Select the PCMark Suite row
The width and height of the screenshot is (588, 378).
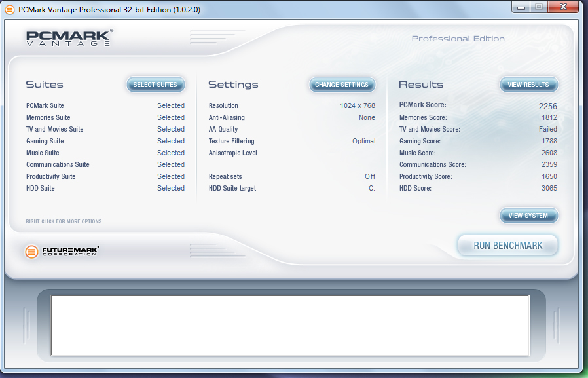click(105, 105)
